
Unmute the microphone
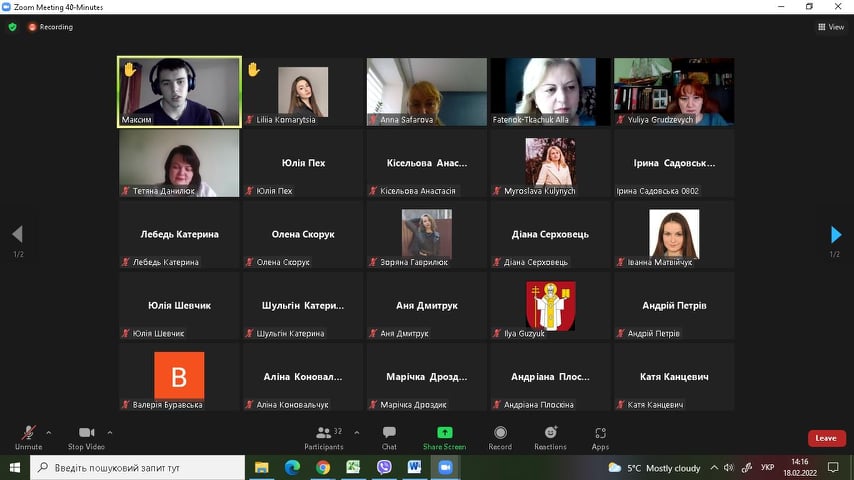click(28, 436)
